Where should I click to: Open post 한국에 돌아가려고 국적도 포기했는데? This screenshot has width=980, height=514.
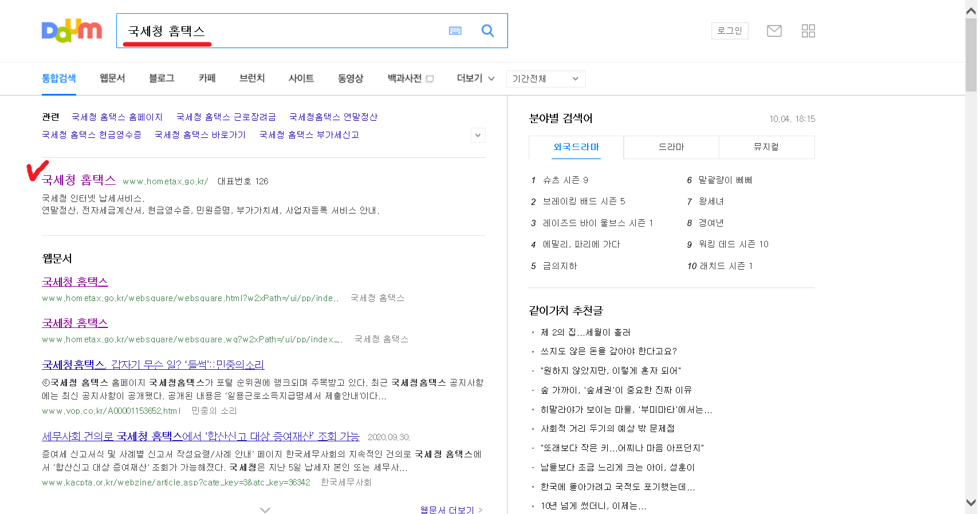617,487
